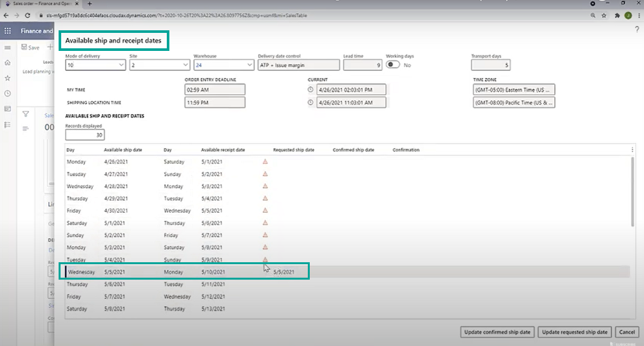Click the Sales order browser tab
Viewport: 644px width, 346px height.
pos(37,4)
